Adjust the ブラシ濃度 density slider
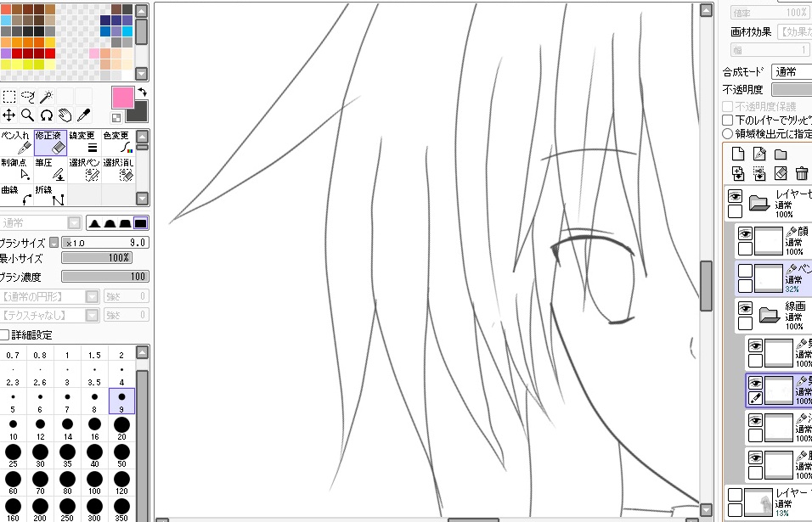This screenshot has width=812, height=522. pos(105,276)
